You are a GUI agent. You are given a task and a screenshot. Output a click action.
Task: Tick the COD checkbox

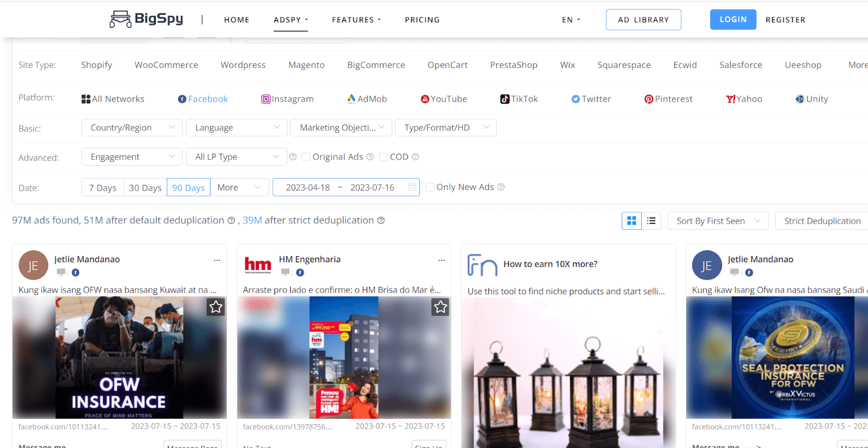384,157
